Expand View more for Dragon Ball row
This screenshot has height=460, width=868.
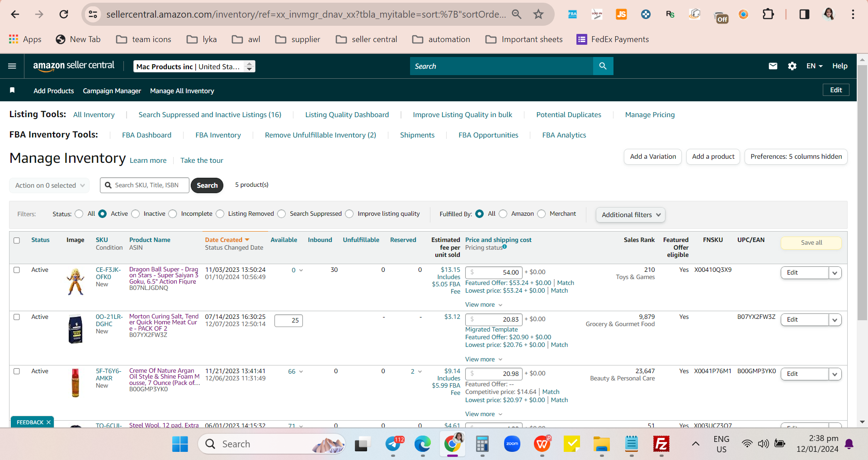pos(484,305)
